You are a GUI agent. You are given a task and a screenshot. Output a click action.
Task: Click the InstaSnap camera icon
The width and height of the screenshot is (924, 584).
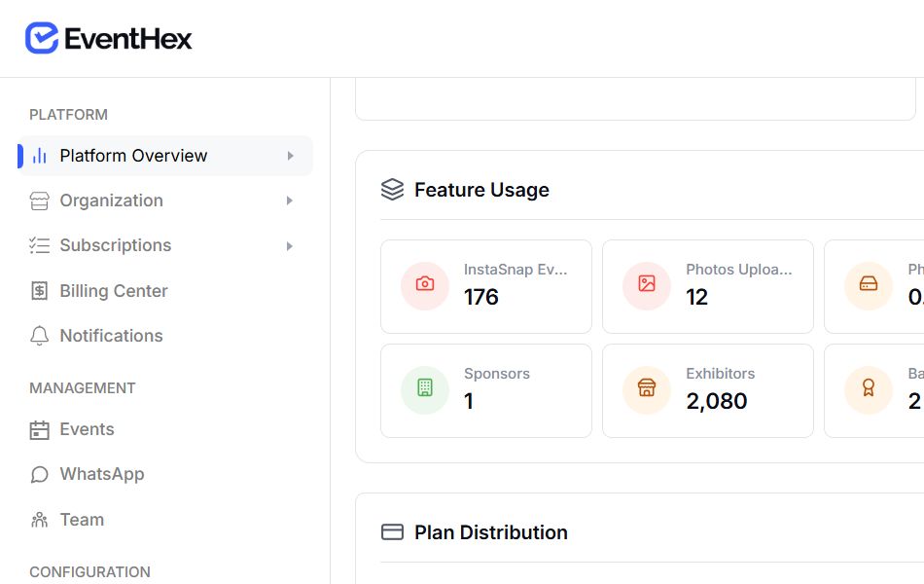pyautogui.click(x=425, y=284)
